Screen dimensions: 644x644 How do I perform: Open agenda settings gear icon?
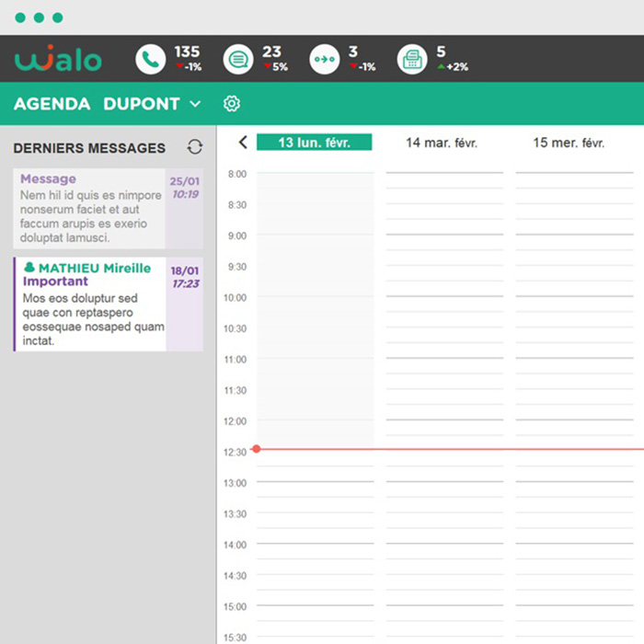coord(232,103)
